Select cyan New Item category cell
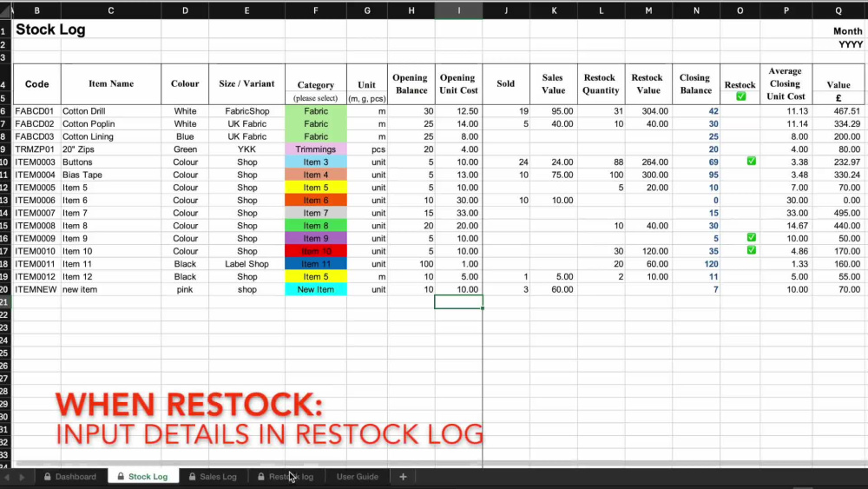Viewport: 868px width, 489px height. coord(316,289)
